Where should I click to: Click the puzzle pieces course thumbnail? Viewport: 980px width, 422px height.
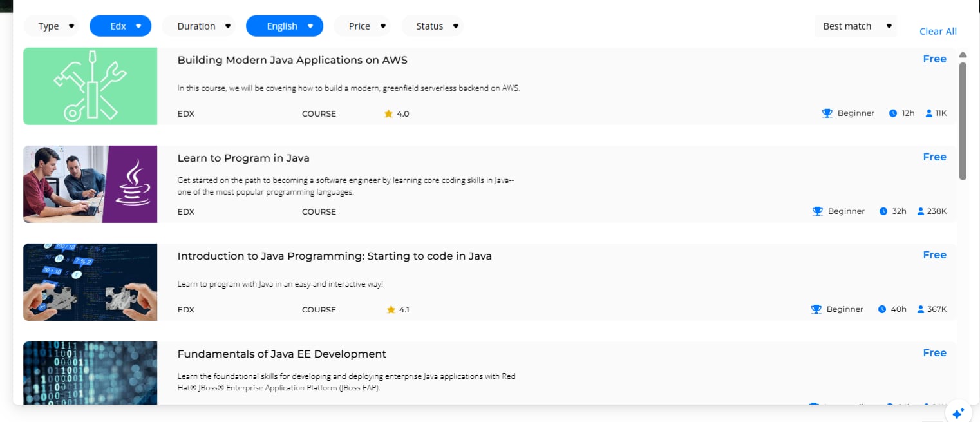[x=90, y=282]
